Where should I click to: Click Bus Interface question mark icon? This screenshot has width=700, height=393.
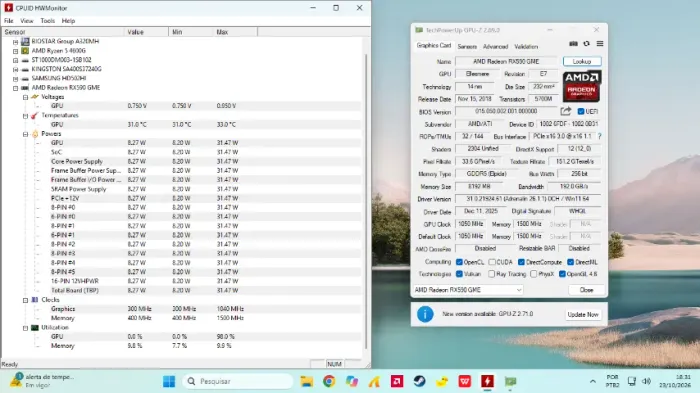click(599, 136)
